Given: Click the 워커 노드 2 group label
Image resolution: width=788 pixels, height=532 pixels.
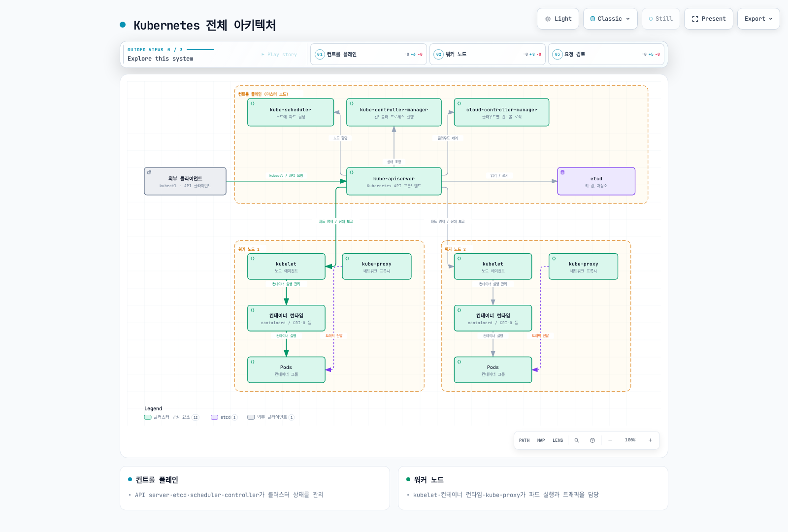Looking at the screenshot, I should [455, 249].
